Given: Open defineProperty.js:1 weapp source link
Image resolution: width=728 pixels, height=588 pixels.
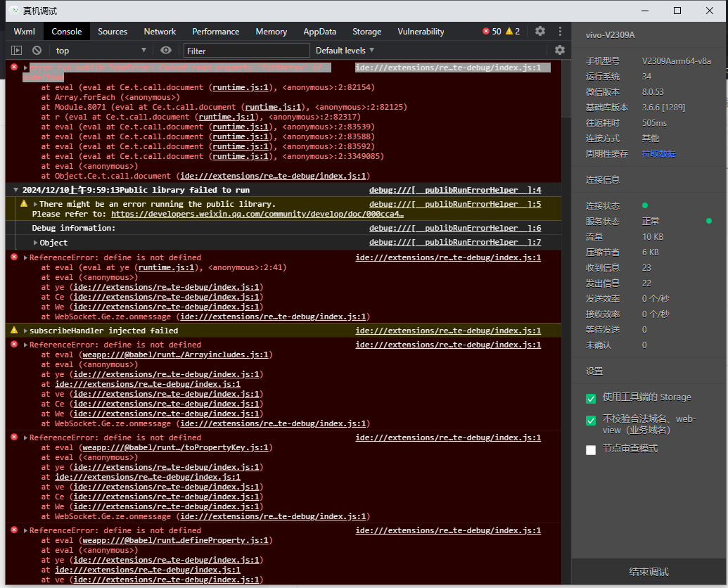Looking at the screenshot, I should pyautogui.click(x=176, y=540).
